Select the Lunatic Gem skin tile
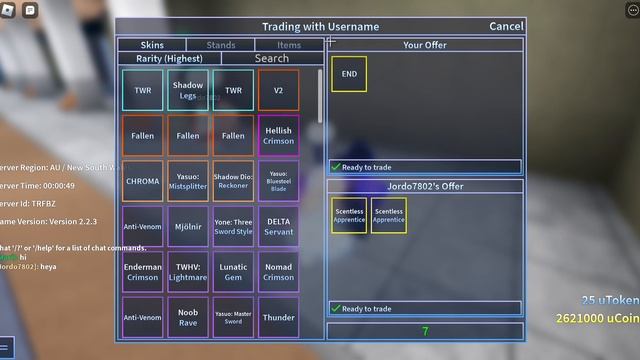 (x=233, y=272)
